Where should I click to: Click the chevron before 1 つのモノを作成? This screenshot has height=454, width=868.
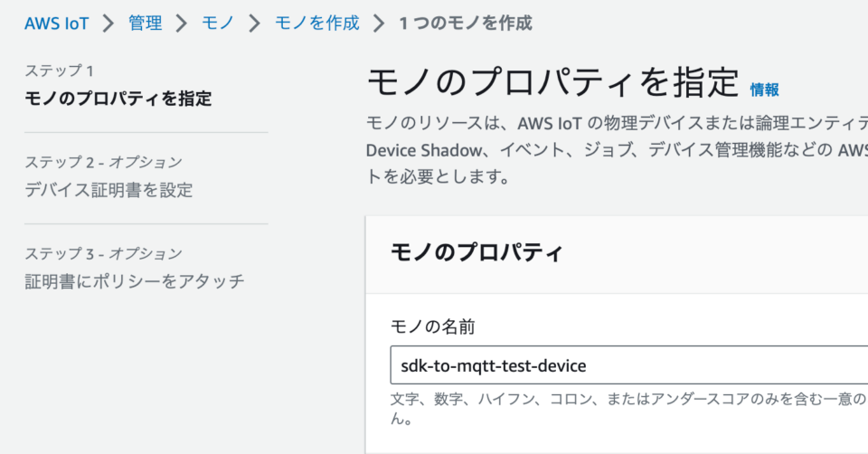(x=379, y=24)
